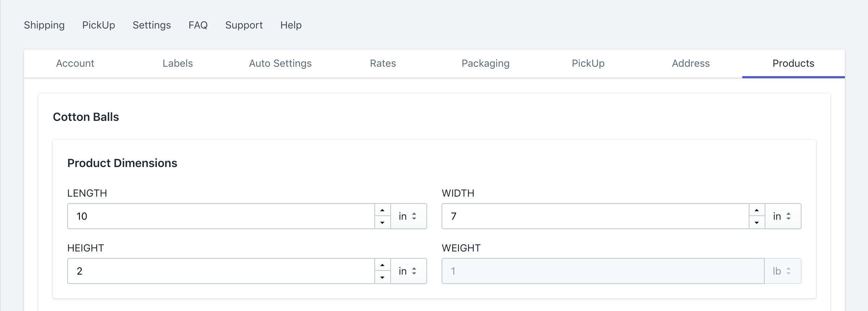Open the Length unit dropdown
Image resolution: width=868 pixels, height=311 pixels.
(x=409, y=216)
